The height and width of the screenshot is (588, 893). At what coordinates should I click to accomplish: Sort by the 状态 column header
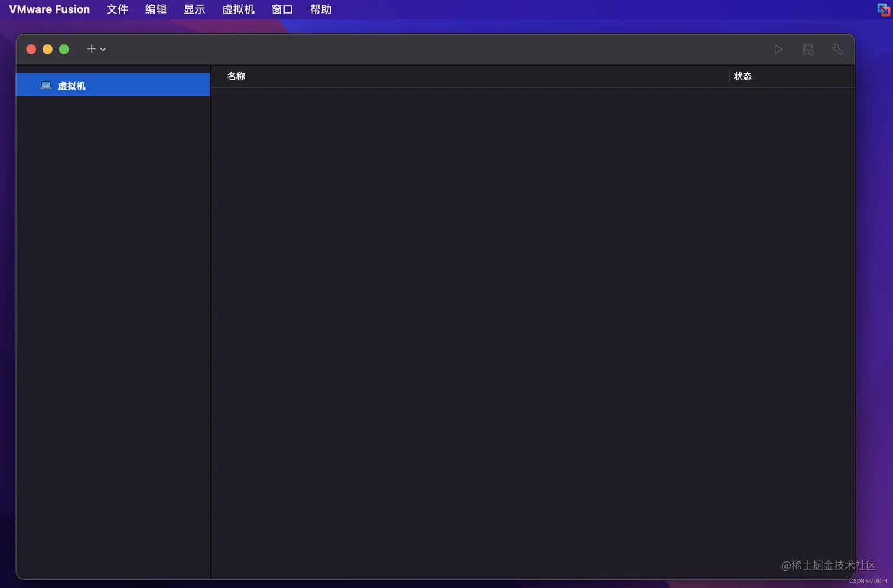point(742,76)
